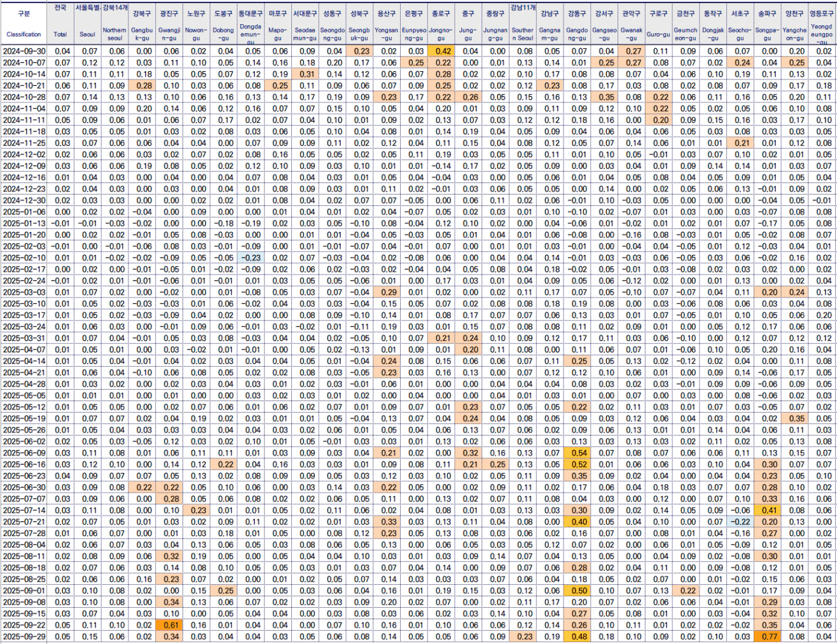The height and width of the screenshot is (644, 837).
Task: Click the 용산구 Yongsan-gu column header
Action: pos(387,24)
